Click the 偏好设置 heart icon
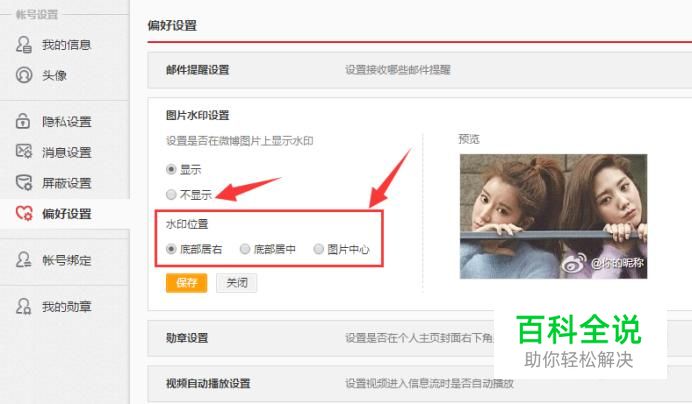The height and width of the screenshot is (404, 692). (x=24, y=213)
